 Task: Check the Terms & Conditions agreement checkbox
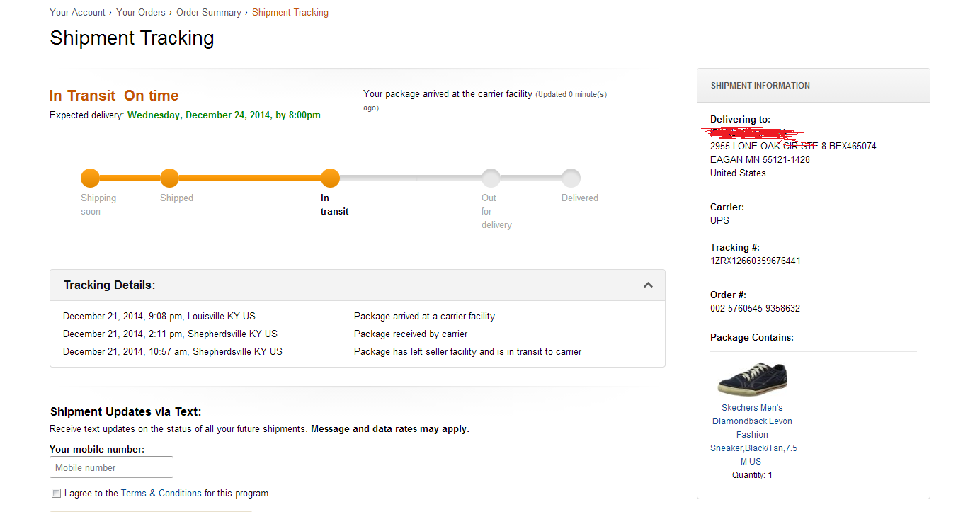click(x=56, y=493)
